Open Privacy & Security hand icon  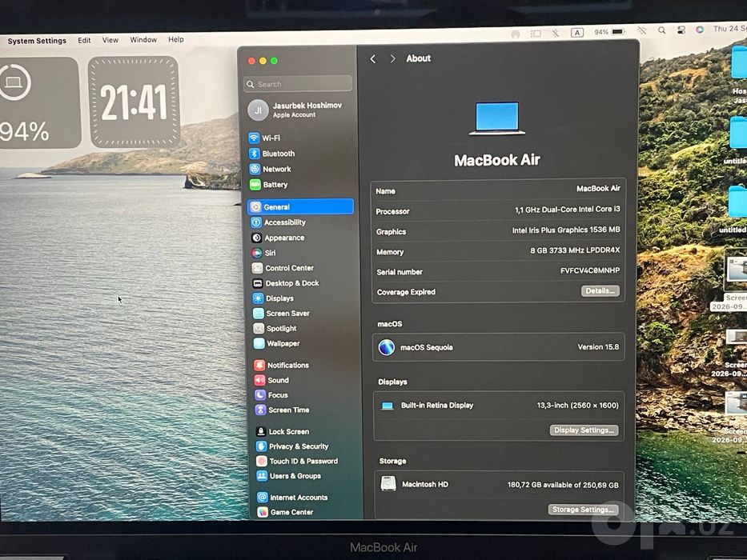(261, 446)
